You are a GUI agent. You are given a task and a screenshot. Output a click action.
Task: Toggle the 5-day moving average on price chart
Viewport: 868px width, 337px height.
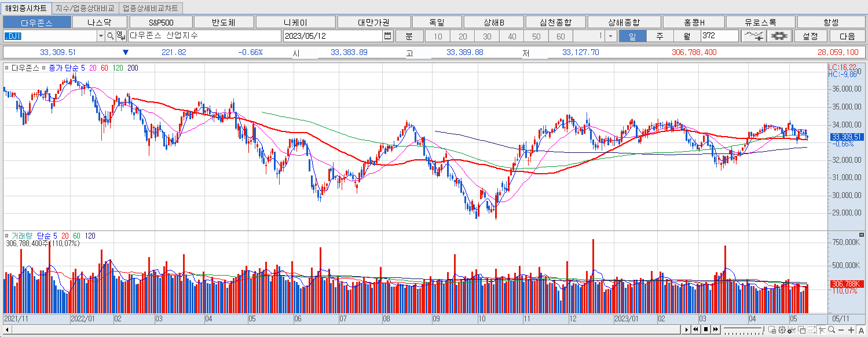[83, 68]
